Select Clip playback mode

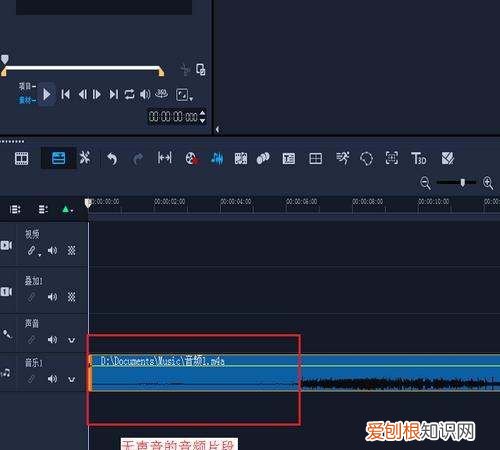click(x=27, y=100)
